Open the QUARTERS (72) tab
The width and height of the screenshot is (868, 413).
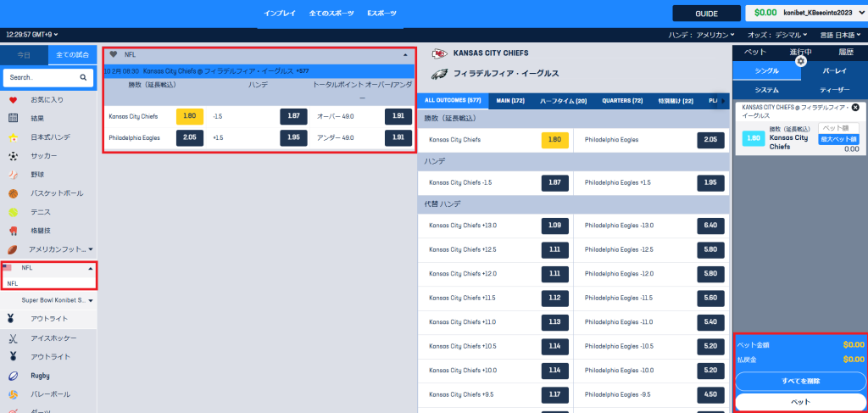click(x=622, y=101)
